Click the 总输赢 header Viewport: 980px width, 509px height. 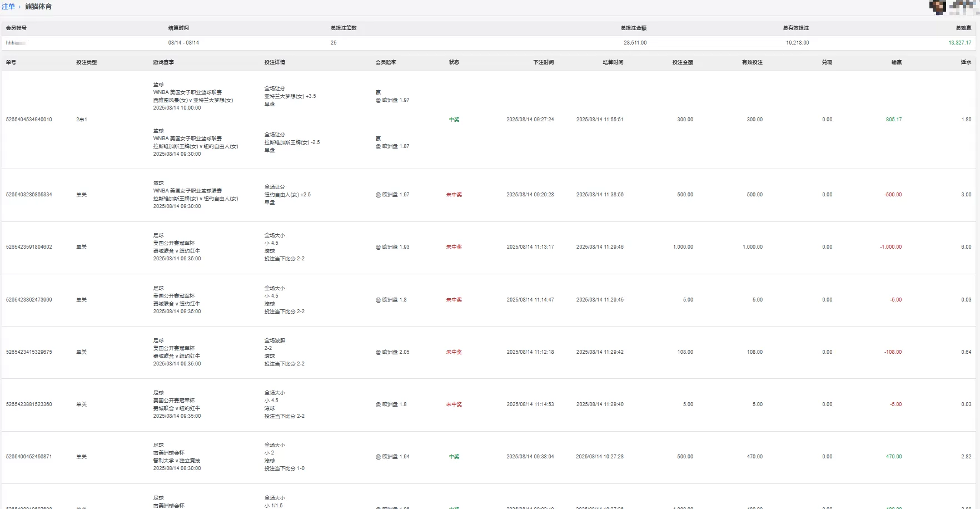[x=964, y=28]
